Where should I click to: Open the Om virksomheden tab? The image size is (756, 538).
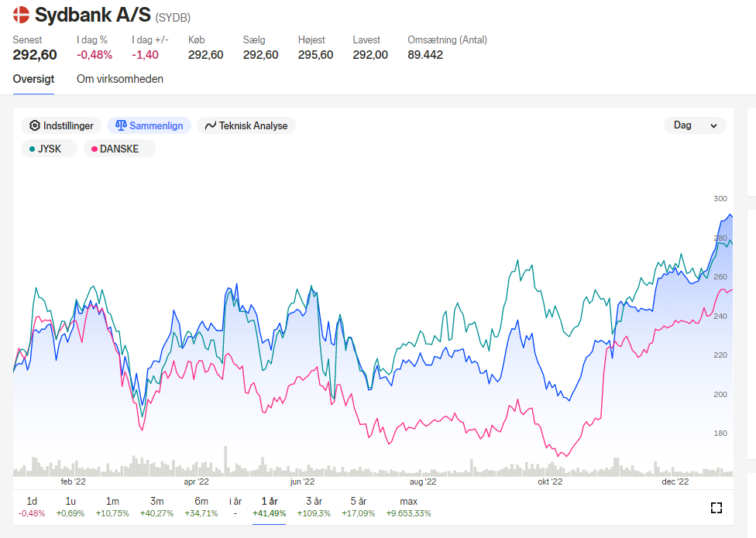point(120,79)
